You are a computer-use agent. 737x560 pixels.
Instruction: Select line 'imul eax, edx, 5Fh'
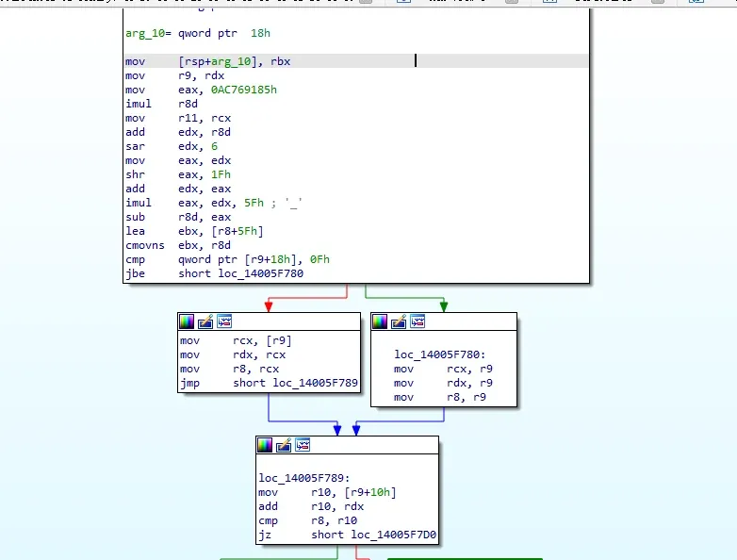click(x=194, y=203)
